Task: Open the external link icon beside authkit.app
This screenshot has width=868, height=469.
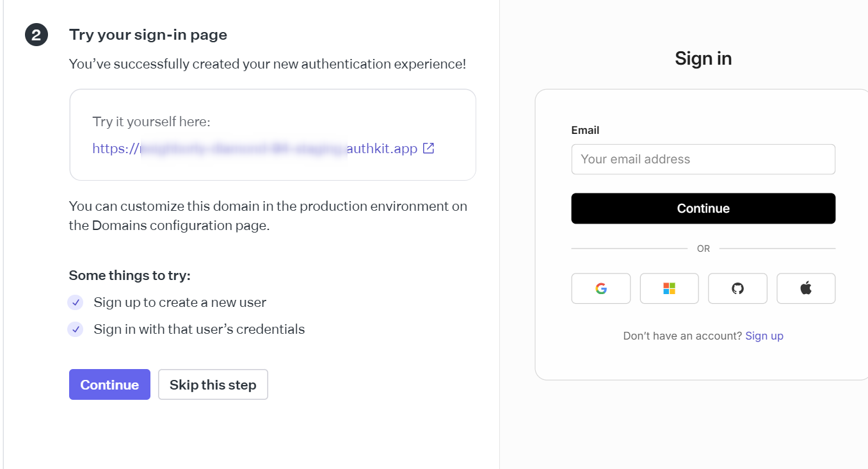Action: coord(429,149)
